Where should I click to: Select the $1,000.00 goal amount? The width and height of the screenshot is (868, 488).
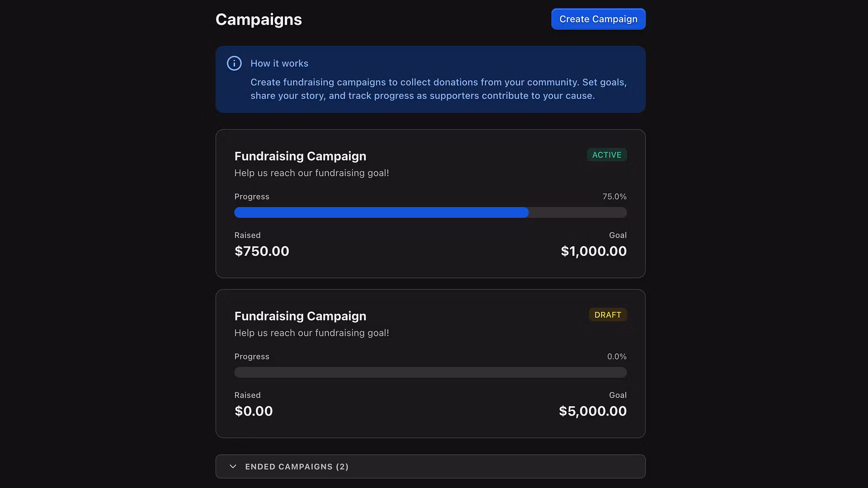coord(594,251)
